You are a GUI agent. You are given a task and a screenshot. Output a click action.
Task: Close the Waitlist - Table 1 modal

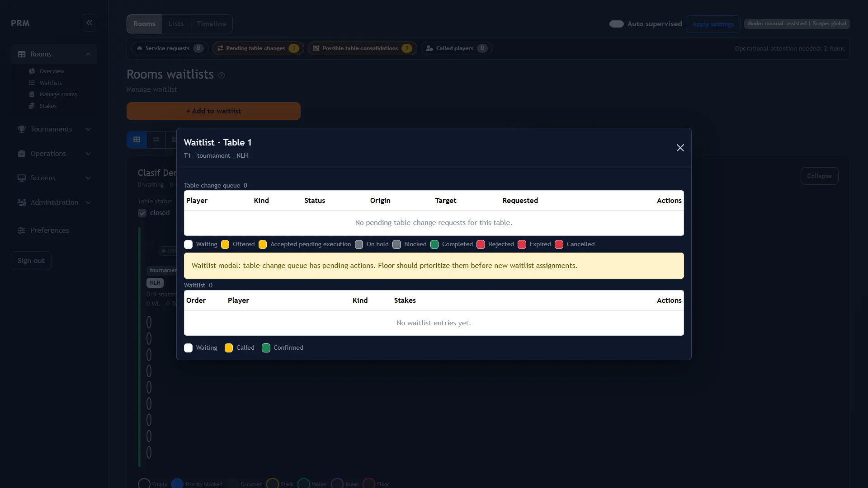680,148
